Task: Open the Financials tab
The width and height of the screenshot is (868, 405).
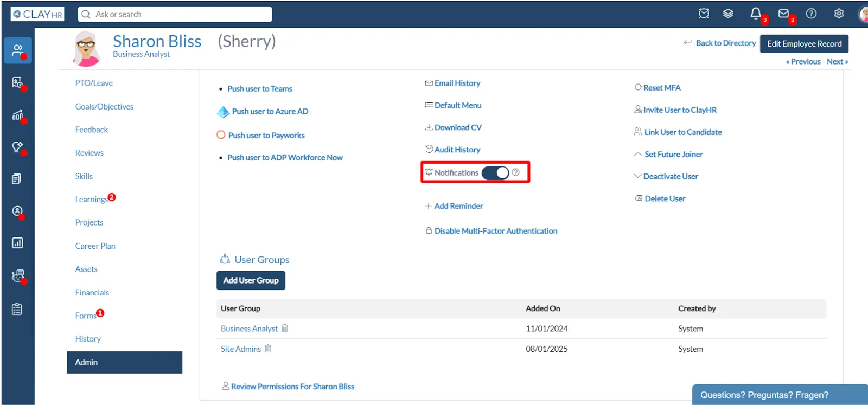Action: pos(92,292)
